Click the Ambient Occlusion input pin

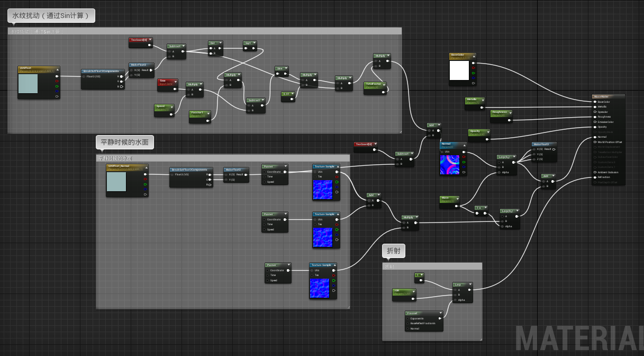[x=595, y=172]
